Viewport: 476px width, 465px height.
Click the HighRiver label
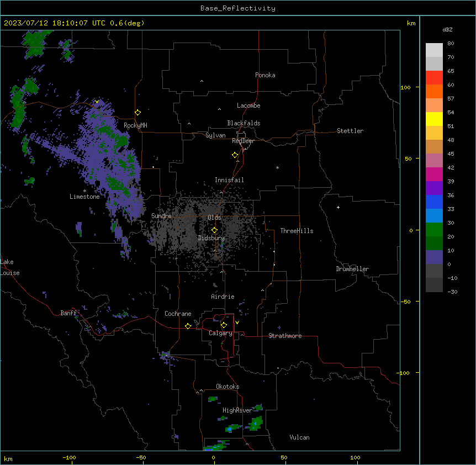(237, 410)
